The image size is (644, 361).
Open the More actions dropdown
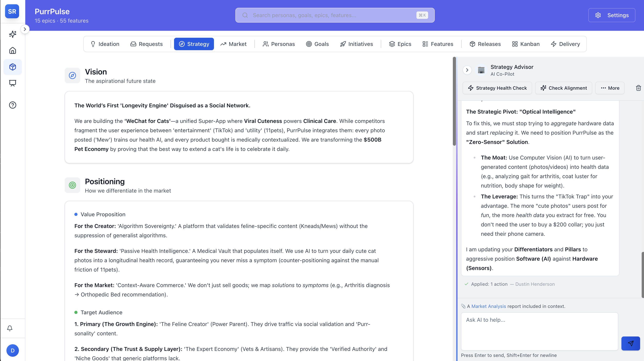pyautogui.click(x=610, y=88)
